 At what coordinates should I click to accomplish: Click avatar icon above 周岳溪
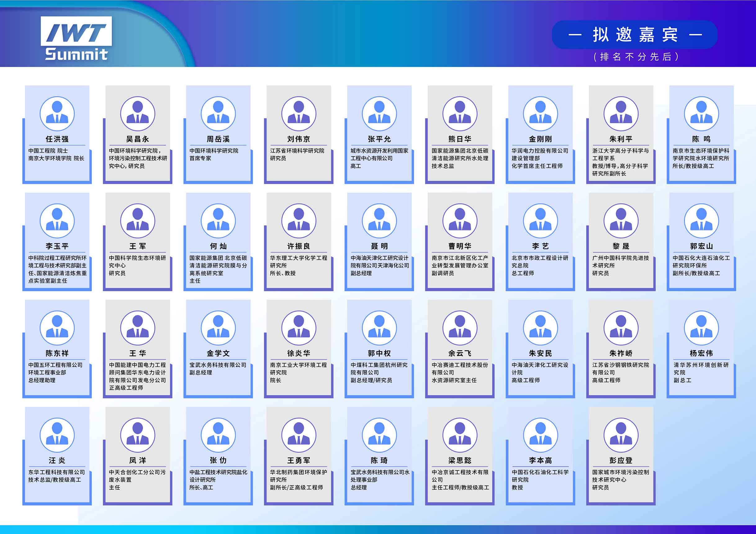[x=218, y=114]
